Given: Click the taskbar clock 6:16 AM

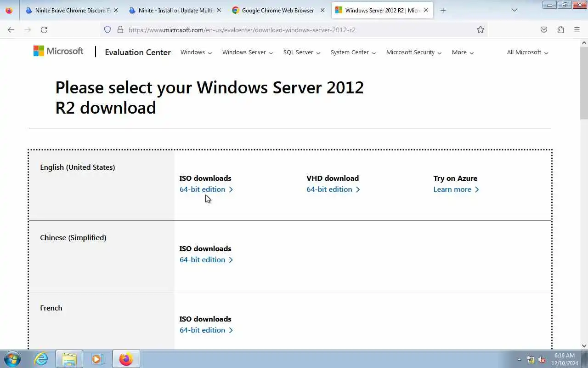Looking at the screenshot, I should pyautogui.click(x=565, y=356).
